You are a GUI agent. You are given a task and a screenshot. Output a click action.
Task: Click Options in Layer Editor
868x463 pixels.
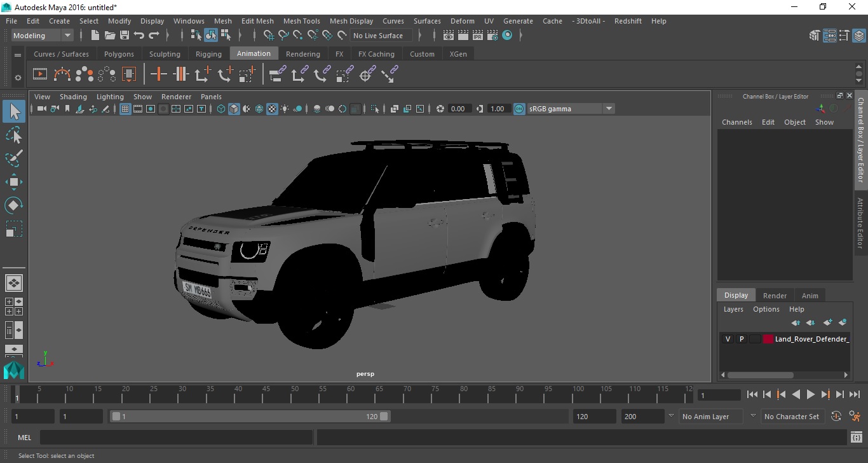(766, 309)
